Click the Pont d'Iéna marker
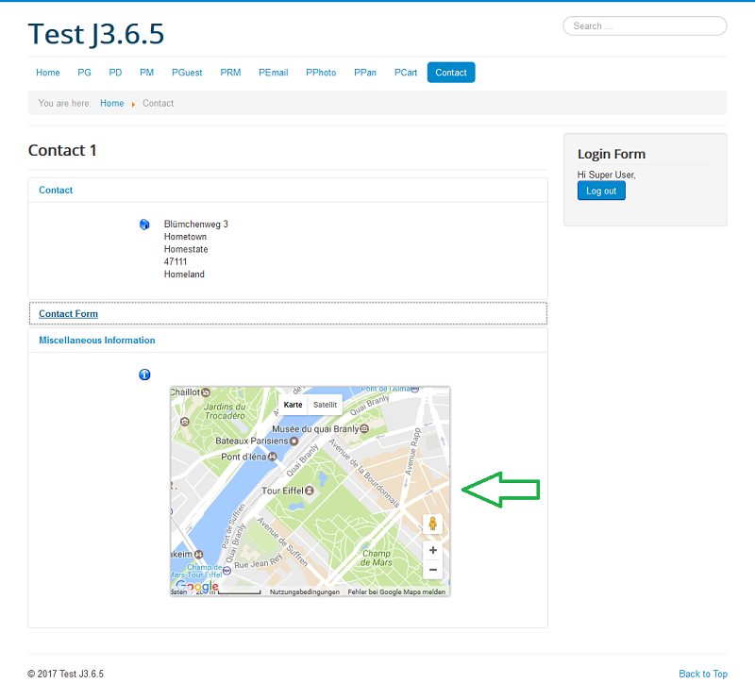 [x=273, y=457]
